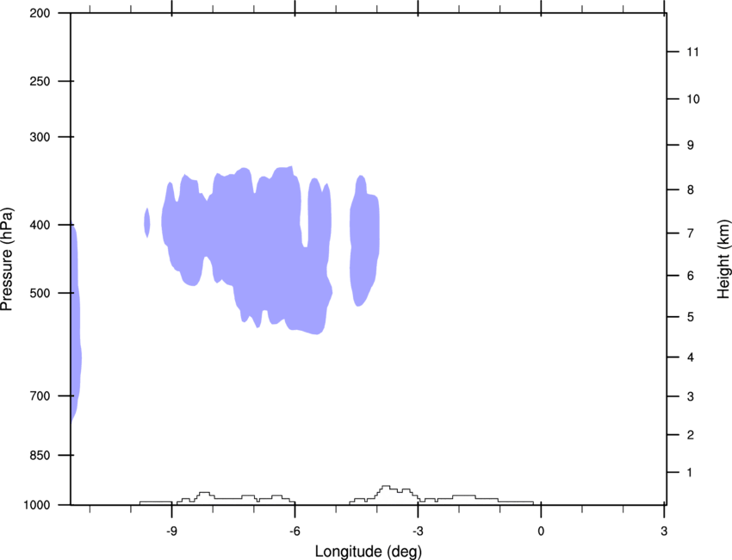This screenshot has width=732, height=560.
Task: Select the 300 pressure tick label
Action: [x=40, y=137]
